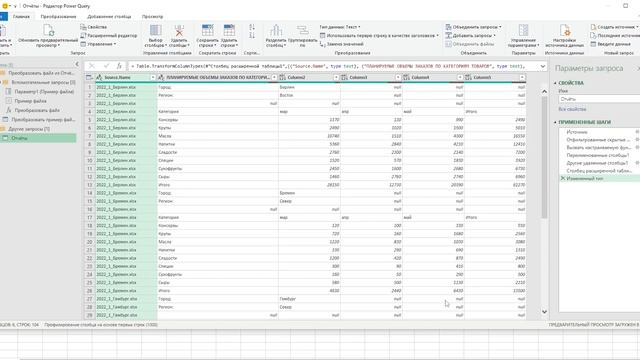This screenshot has width=640, height=360.
Task: Open the gear settings for Источник step
Action: tap(637, 132)
